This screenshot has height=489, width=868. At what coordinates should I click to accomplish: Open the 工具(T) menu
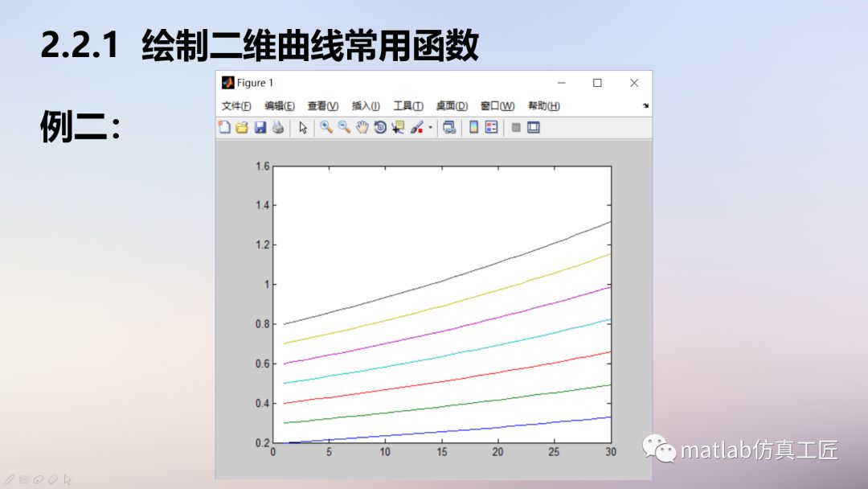(411, 105)
